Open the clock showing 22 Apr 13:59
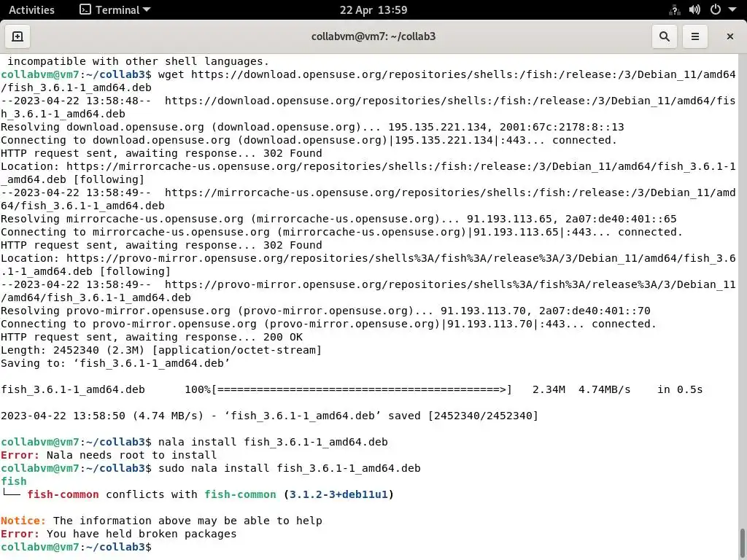This screenshot has height=560, width=747. (373, 10)
